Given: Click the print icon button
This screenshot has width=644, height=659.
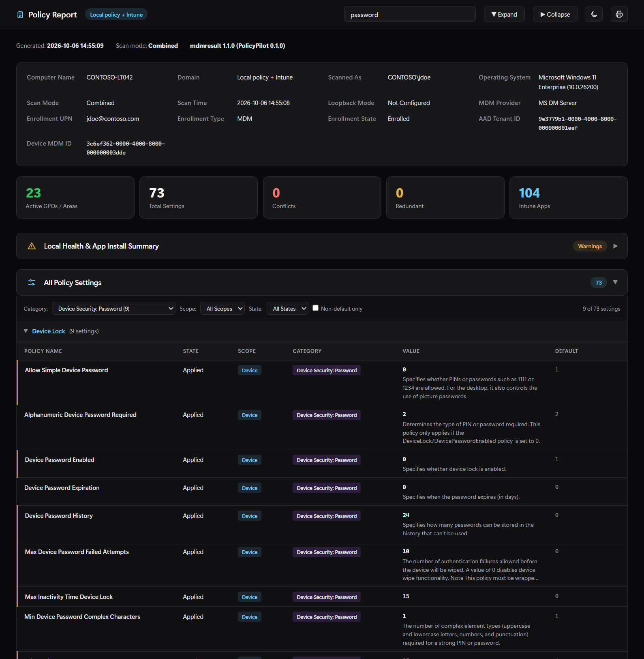Looking at the screenshot, I should click(x=619, y=15).
